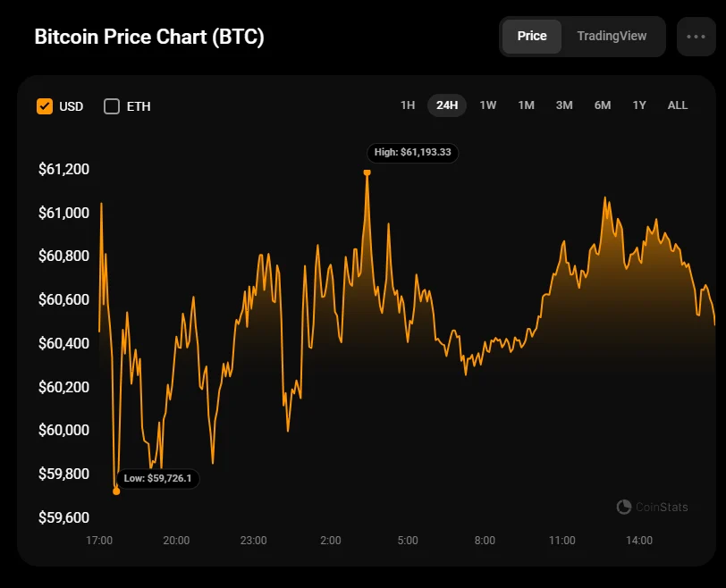The image size is (726, 588).
Task: Click the low price point marker dot
Action: point(116,491)
